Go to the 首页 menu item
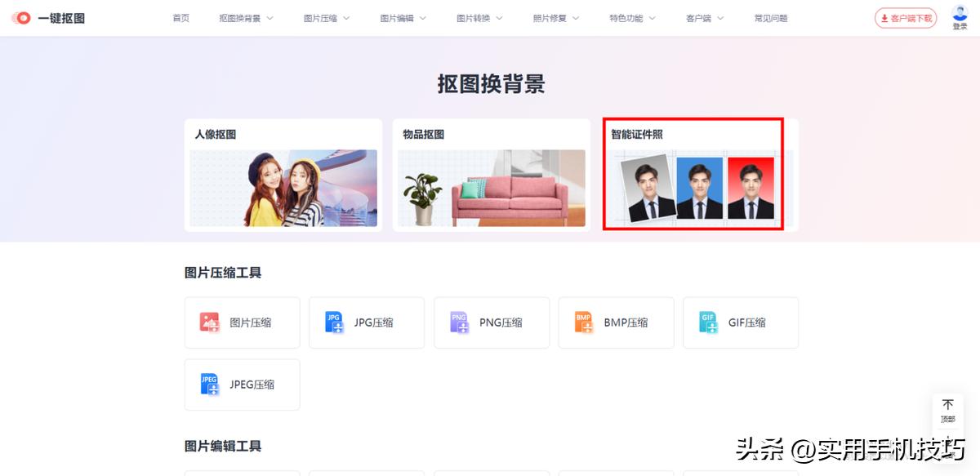Image resolution: width=980 pixels, height=476 pixels. coord(180,16)
